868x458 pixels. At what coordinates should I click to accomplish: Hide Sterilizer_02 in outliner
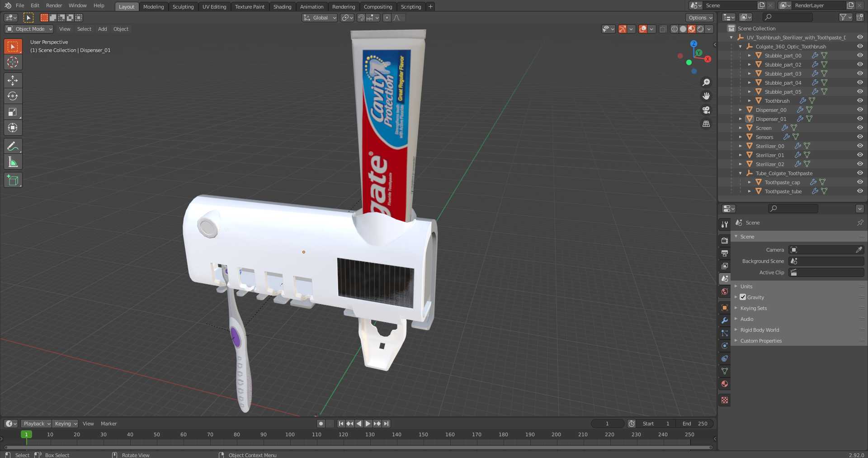860,164
